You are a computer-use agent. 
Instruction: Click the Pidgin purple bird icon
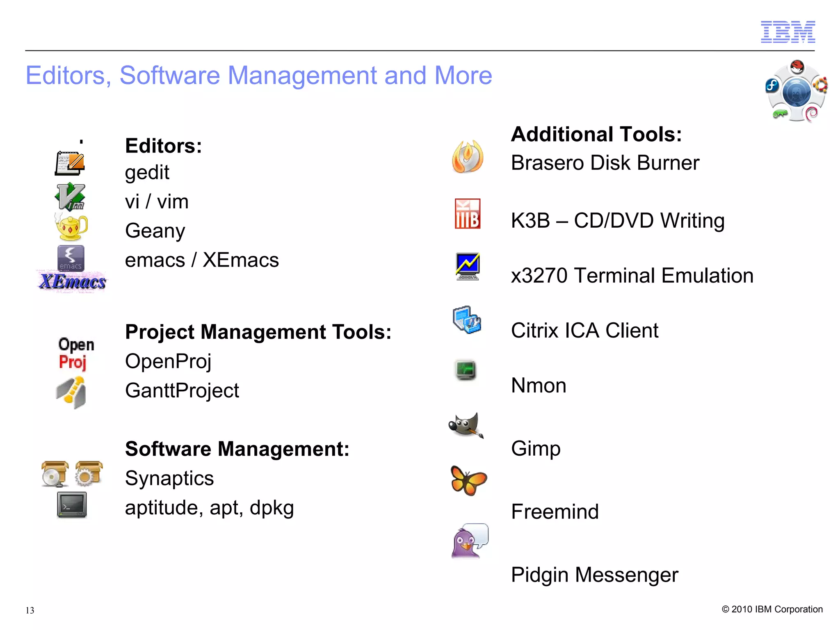470,541
